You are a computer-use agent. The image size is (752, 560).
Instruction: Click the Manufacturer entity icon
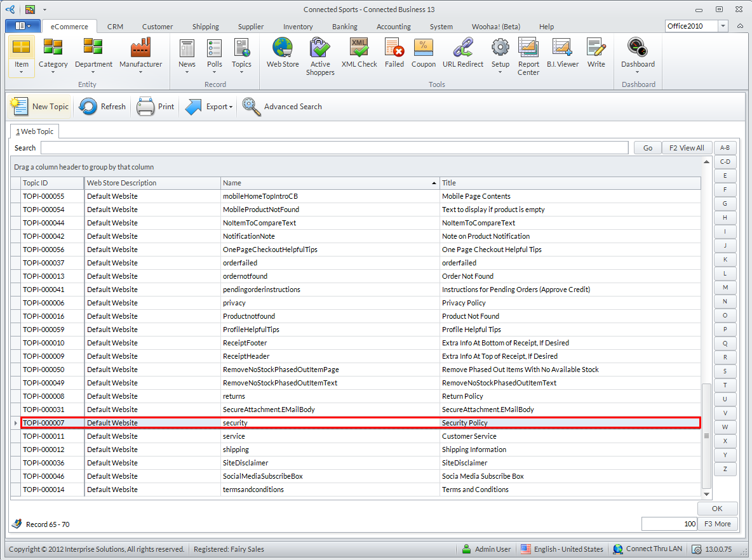(140, 53)
